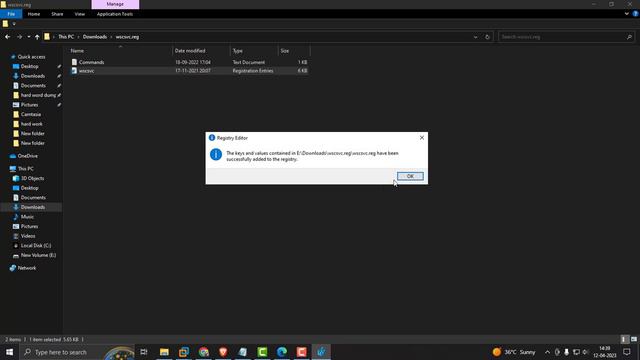Open New Volume (E:) in sidebar
Screen dimensions: 640x360
coord(38,256)
